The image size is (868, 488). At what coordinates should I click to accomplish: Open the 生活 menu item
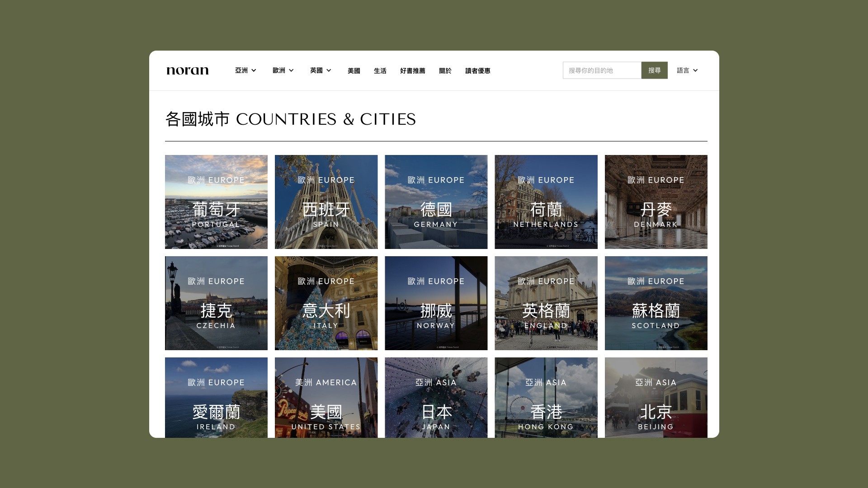pyautogui.click(x=380, y=71)
